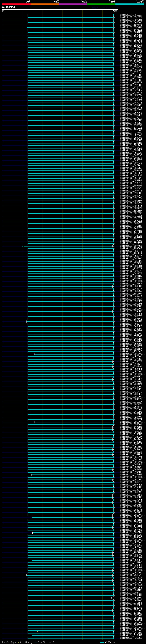Select hit label UniRef100_P34728

(131, 236)
